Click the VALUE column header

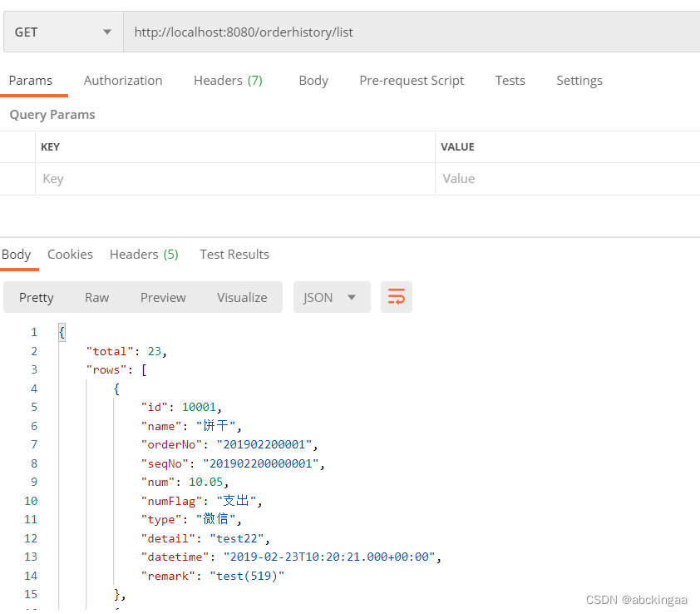457,147
